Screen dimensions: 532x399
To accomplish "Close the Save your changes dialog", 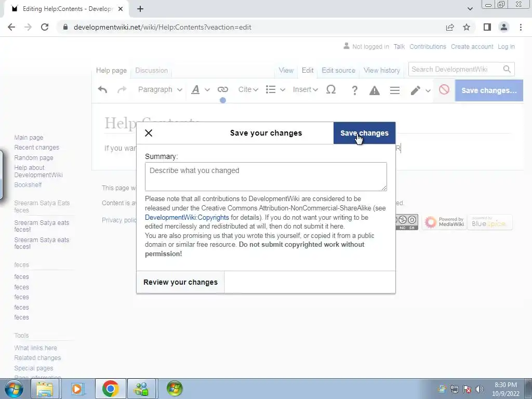I will click(149, 133).
